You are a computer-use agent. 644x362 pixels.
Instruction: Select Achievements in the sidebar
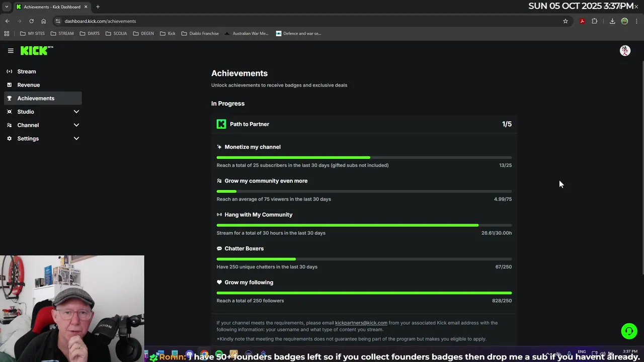43,98
